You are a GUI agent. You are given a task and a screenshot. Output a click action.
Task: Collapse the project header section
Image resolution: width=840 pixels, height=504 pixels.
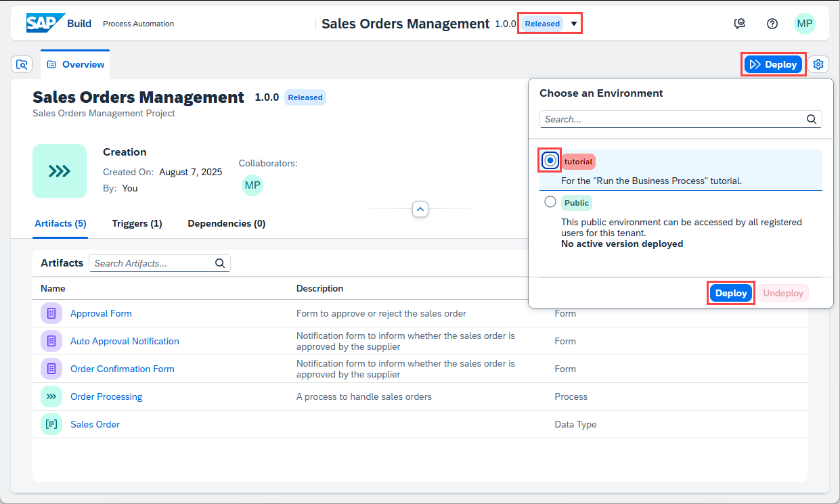coord(420,210)
